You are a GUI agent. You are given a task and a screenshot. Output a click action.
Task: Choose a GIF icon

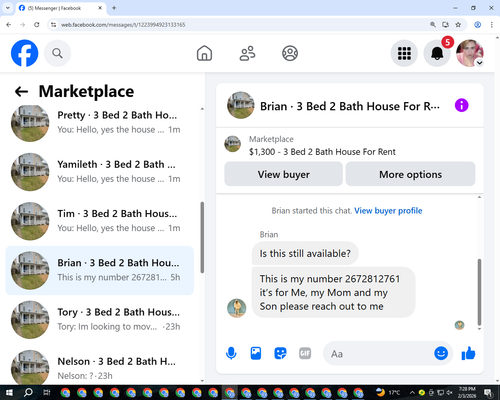[x=305, y=353]
